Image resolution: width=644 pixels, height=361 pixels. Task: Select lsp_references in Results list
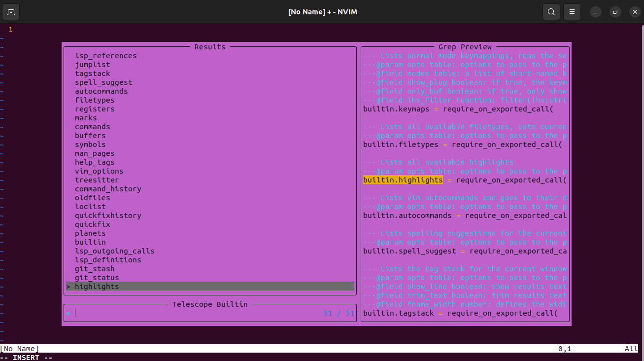tap(106, 56)
